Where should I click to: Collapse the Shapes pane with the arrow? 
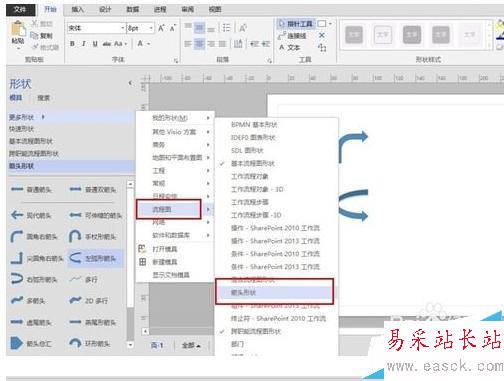[x=130, y=83]
